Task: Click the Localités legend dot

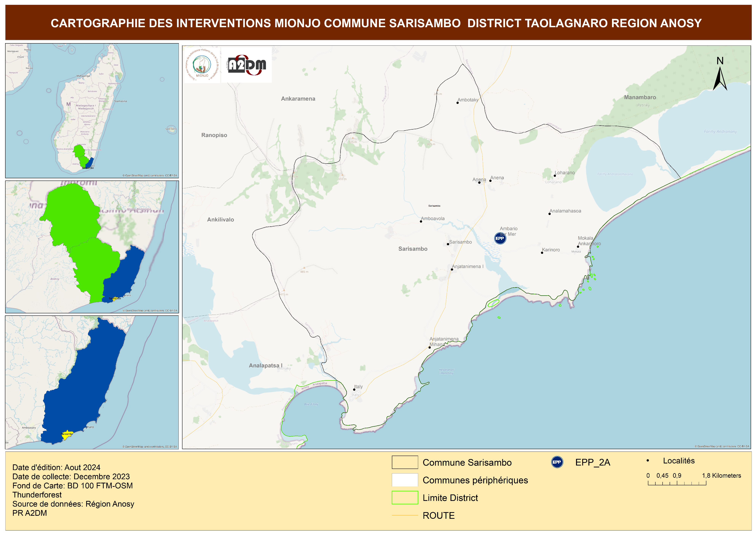Action: [x=648, y=461]
